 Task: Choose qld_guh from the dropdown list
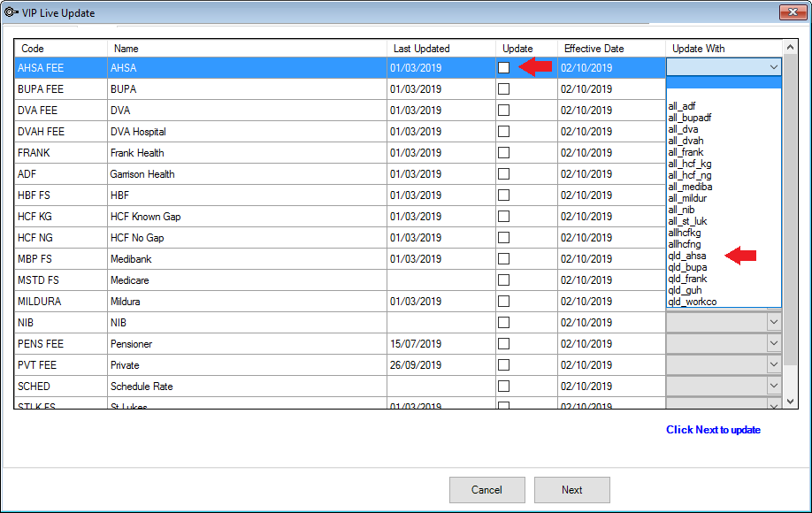(724, 290)
